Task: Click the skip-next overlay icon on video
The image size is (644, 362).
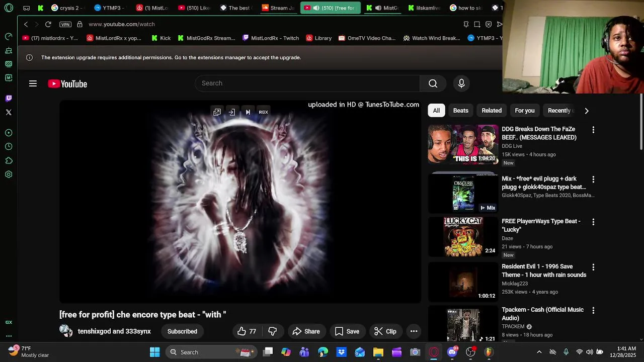Action: [248, 112]
